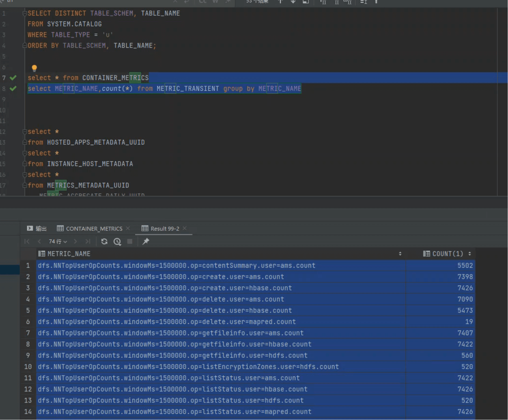Screen dimensions: 508x420
Task: Click the yellow lightbulb intention icon
Action: click(x=34, y=68)
